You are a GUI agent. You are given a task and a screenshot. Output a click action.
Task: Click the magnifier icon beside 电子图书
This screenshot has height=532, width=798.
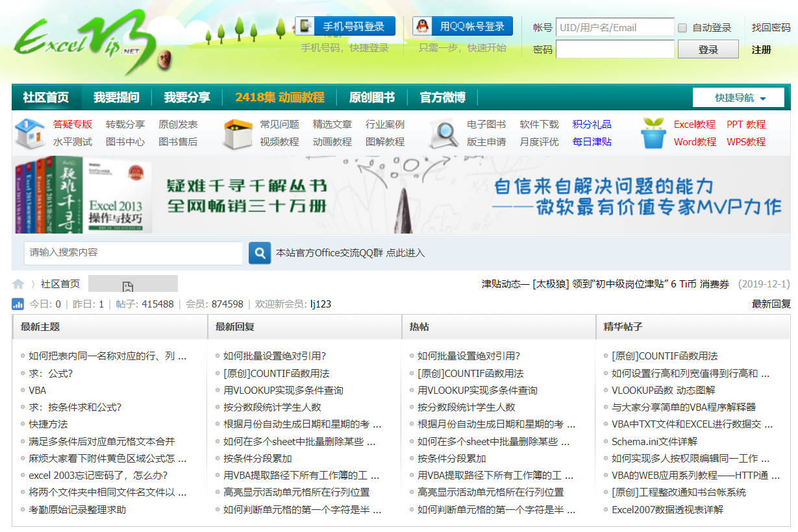pyautogui.click(x=444, y=133)
